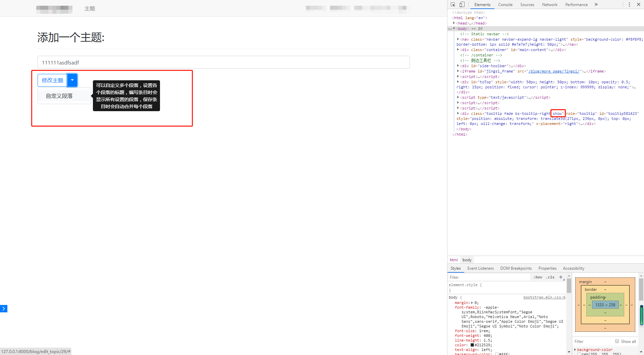Image resolution: width=644 pixels, height=355 pixels.
Task: Expand the margin shorthand property triangle
Action: click(x=472, y=303)
